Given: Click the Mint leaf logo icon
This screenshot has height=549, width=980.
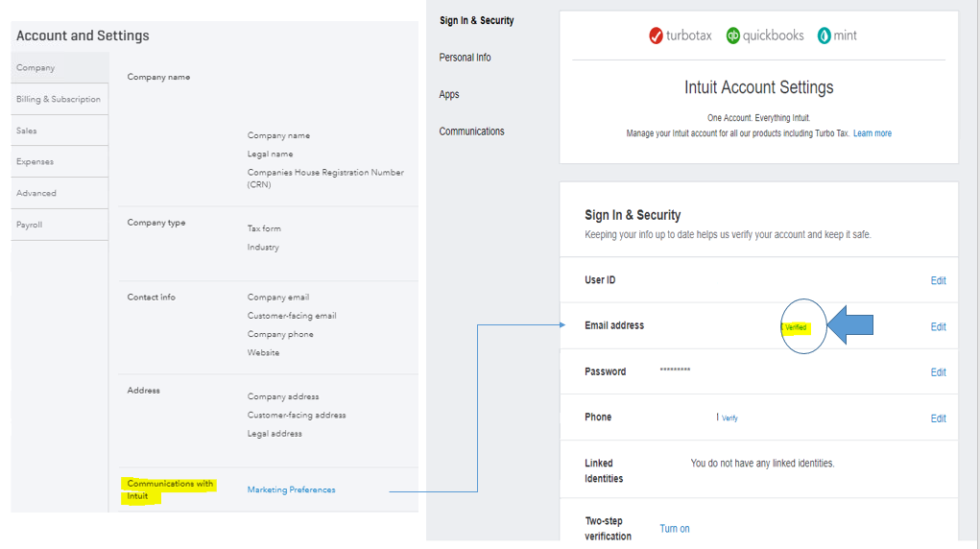Looking at the screenshot, I should pyautogui.click(x=824, y=36).
